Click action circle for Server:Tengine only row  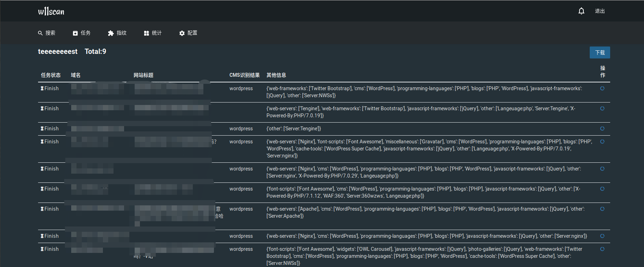pyautogui.click(x=602, y=129)
